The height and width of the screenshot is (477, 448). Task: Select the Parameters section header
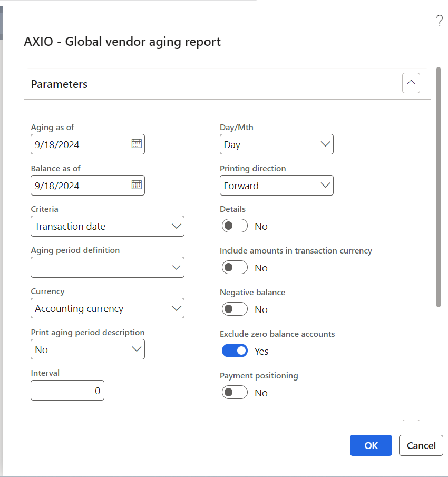coord(59,84)
